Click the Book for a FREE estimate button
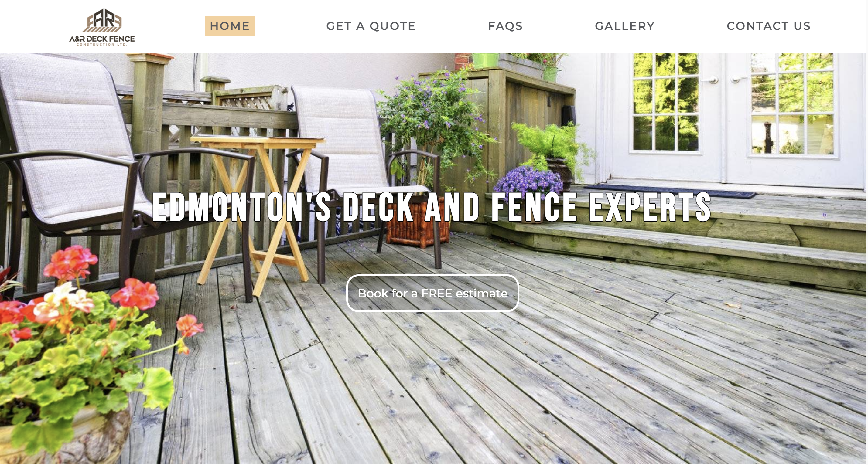The image size is (868, 465). click(433, 293)
